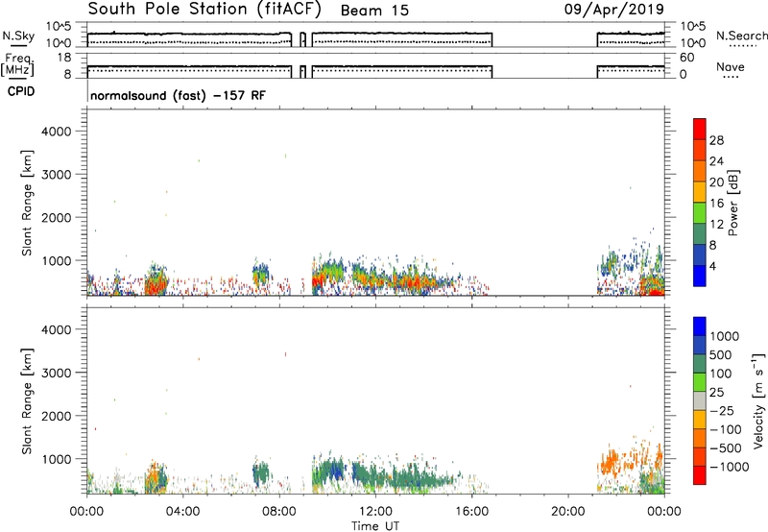The height and width of the screenshot is (532, 768).
Task: Click the 4000 km tick of power panel
Action: click(x=56, y=132)
